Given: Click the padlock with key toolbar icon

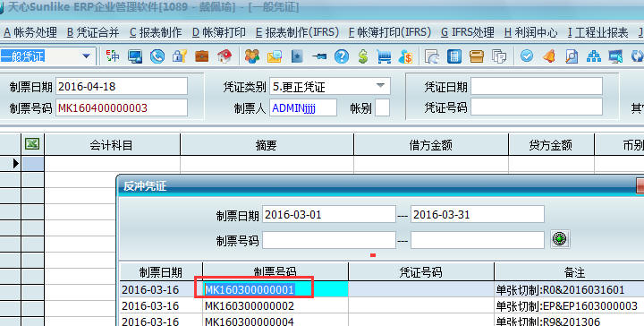Looking at the screenshot, I should 180,56.
